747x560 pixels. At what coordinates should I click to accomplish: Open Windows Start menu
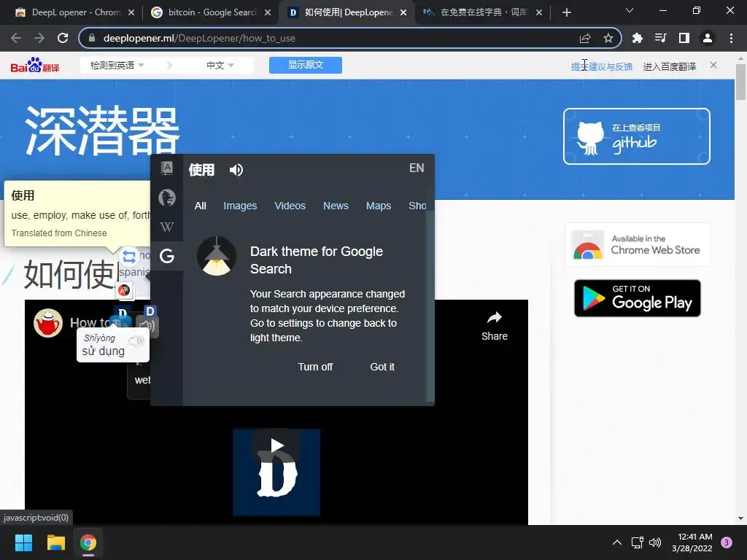(x=23, y=542)
